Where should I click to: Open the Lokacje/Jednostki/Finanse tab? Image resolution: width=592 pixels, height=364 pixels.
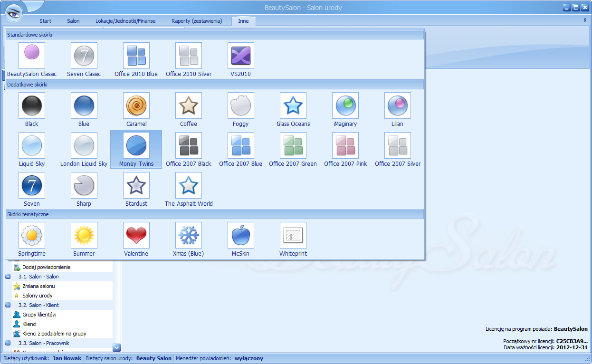pyautogui.click(x=125, y=21)
